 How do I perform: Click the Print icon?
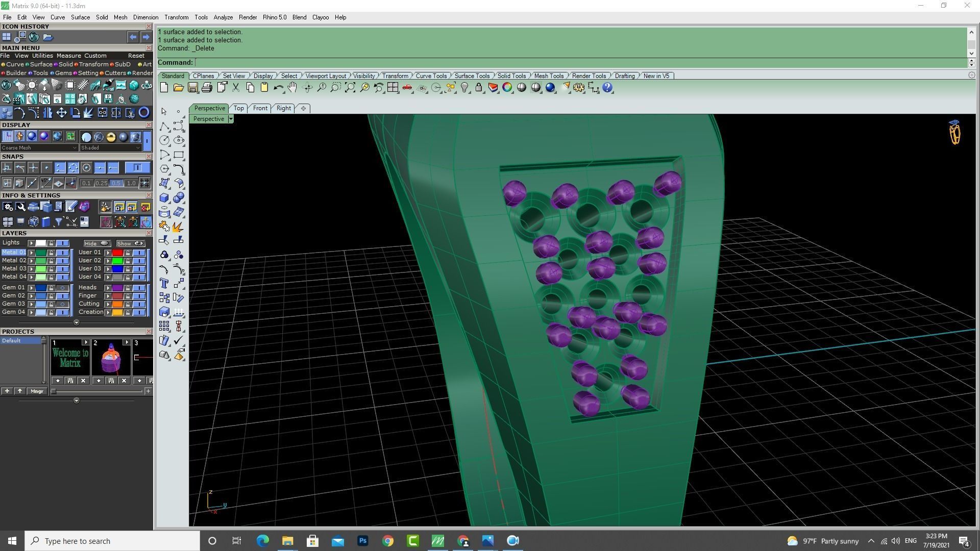207,88
